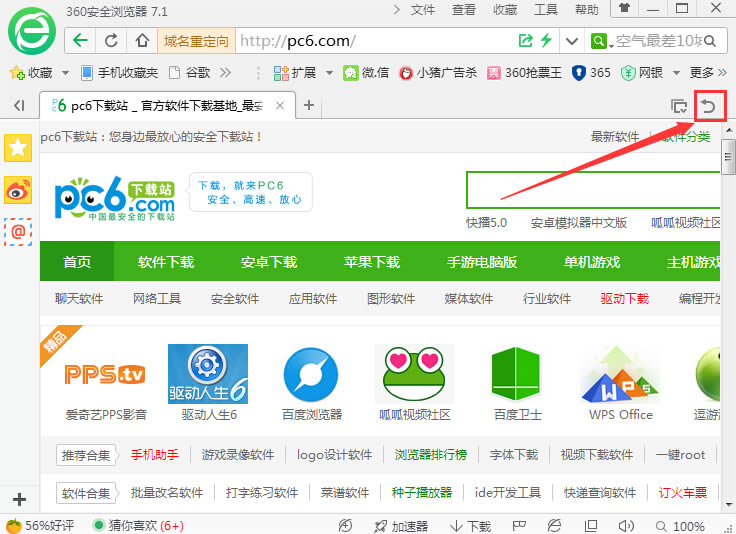Expand the 收藏 dropdown arrow

pyautogui.click(x=65, y=73)
